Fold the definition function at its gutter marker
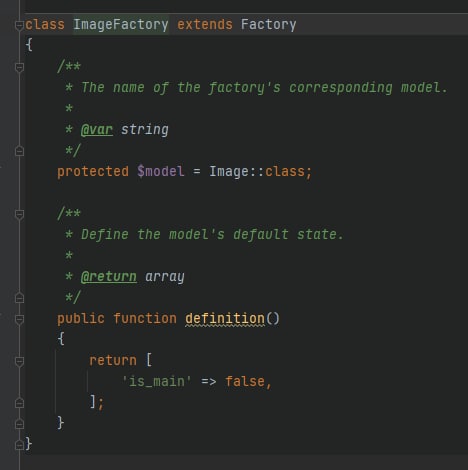 (x=19, y=319)
